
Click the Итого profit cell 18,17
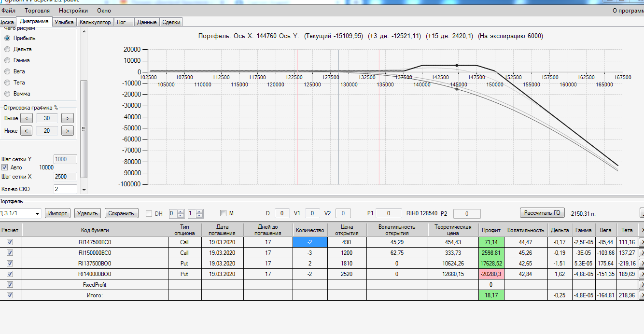[x=491, y=295]
